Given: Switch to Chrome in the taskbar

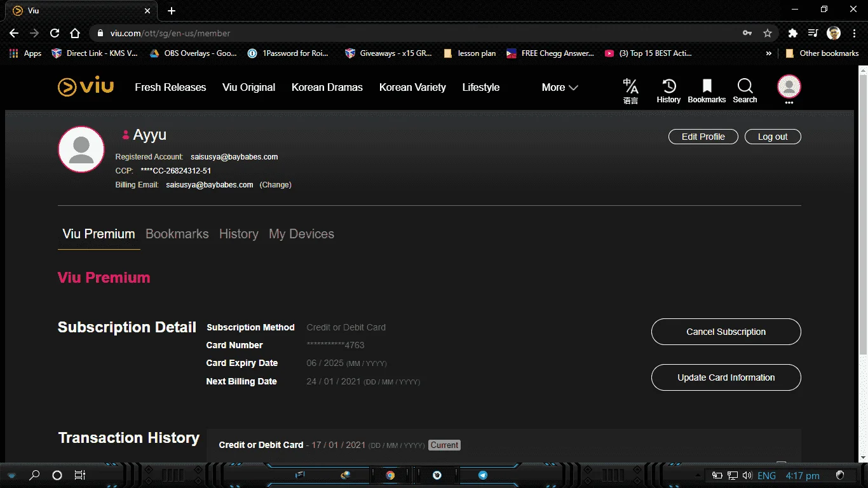Looking at the screenshot, I should coord(390,475).
